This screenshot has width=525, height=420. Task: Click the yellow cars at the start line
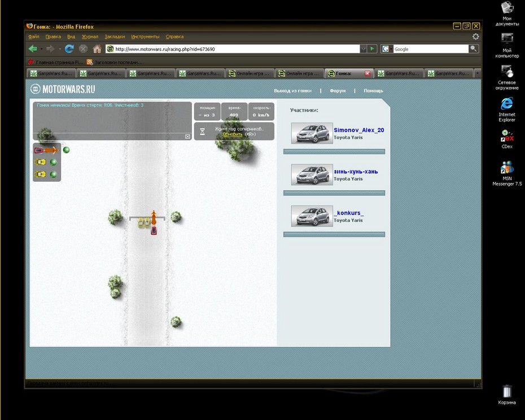[145, 222]
